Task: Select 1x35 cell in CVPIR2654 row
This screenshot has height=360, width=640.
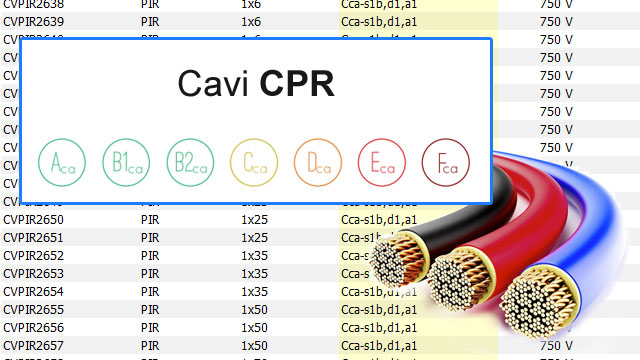Action: pos(254,292)
